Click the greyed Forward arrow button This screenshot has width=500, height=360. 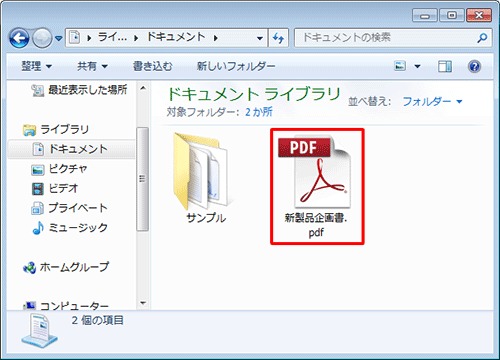(42, 38)
